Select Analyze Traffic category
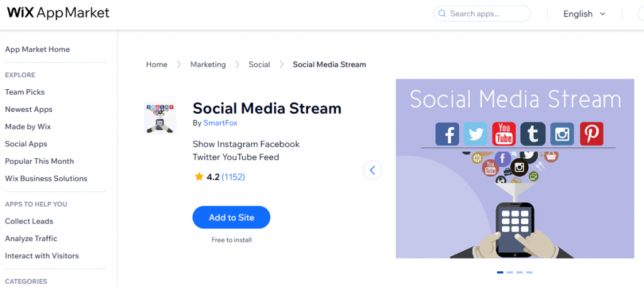644x287 pixels. click(31, 238)
